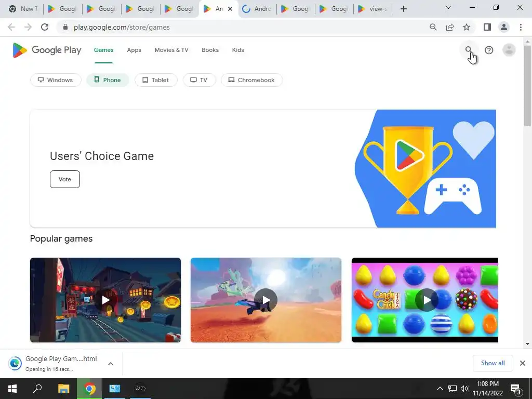The image size is (532, 399).
Task: Open network icon in system tray
Action: pyautogui.click(x=453, y=389)
